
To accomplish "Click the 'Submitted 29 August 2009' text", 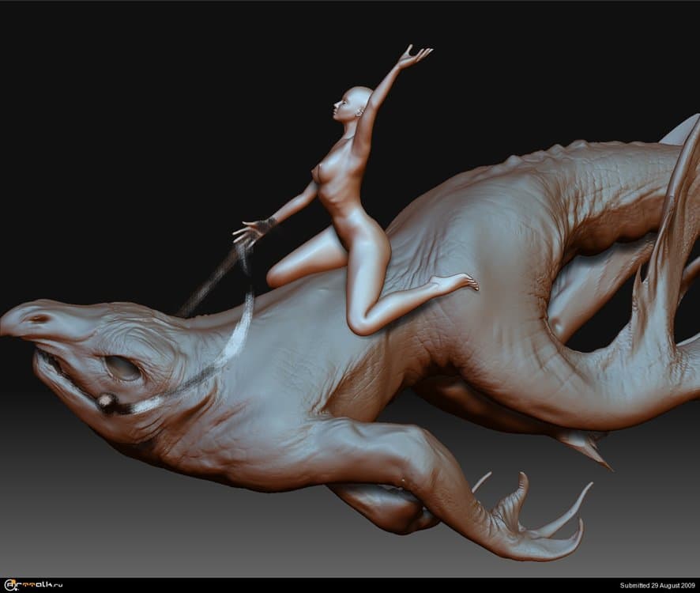I will coord(657,585).
